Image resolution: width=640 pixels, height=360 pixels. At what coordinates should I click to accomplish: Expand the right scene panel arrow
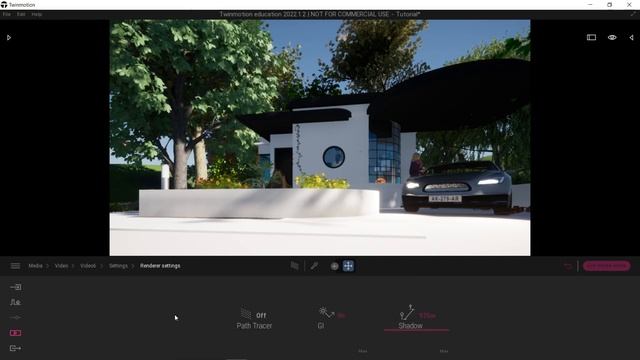631,38
